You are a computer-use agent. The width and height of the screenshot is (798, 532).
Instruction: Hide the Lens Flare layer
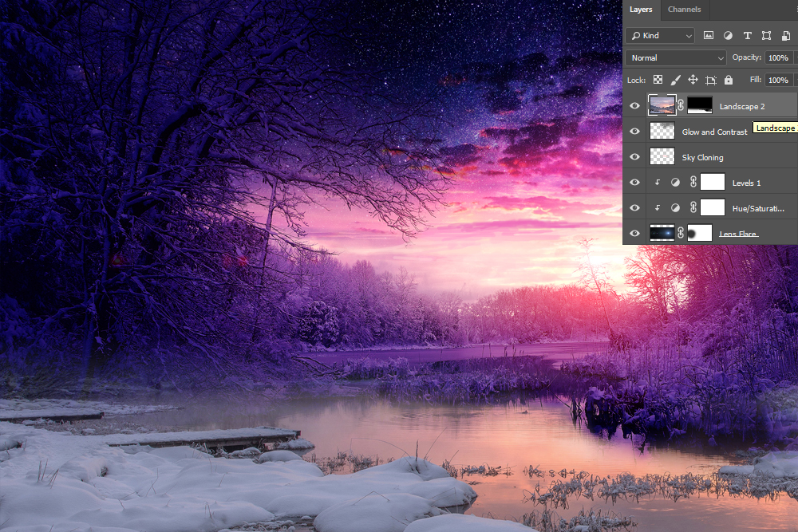634,233
